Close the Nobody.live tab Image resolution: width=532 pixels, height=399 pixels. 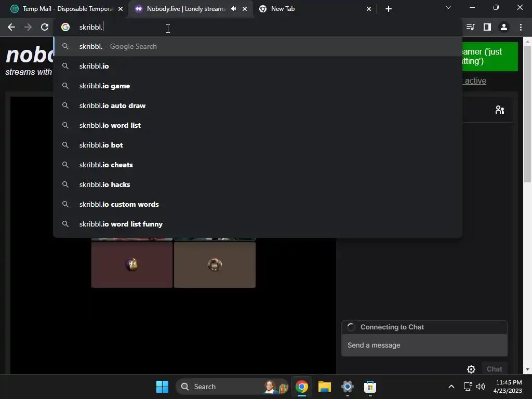(x=245, y=9)
